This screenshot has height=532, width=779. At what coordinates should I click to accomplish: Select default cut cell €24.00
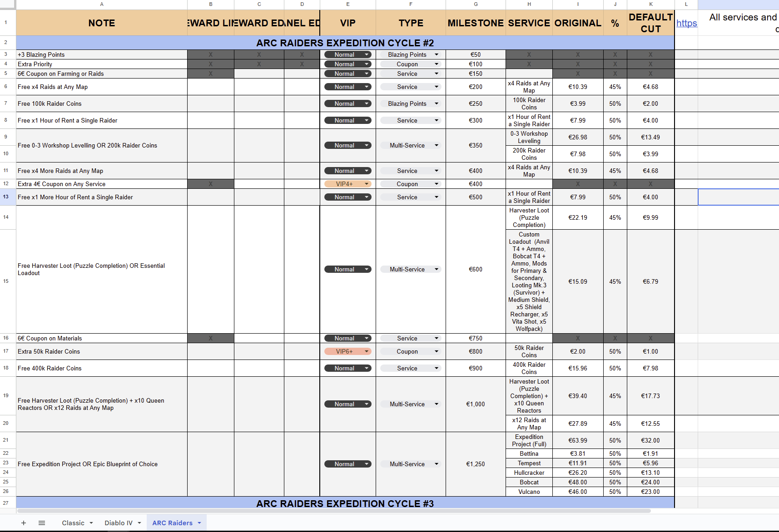(650, 482)
